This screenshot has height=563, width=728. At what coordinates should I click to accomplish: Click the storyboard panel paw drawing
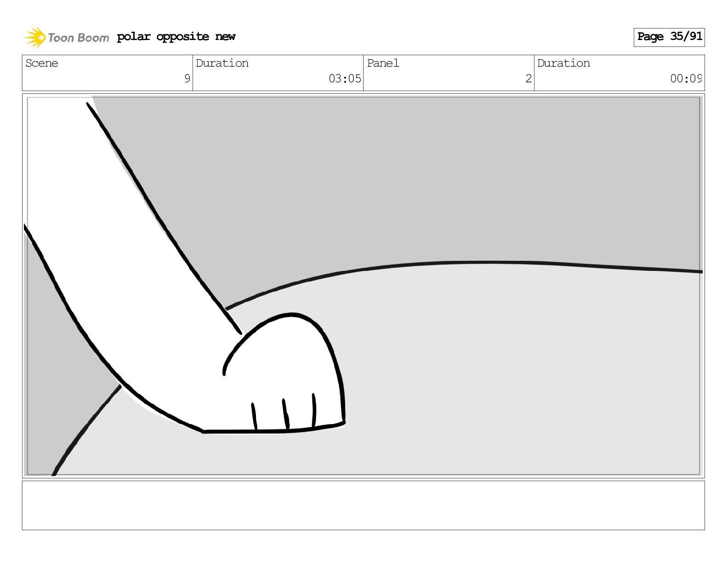[284, 373]
